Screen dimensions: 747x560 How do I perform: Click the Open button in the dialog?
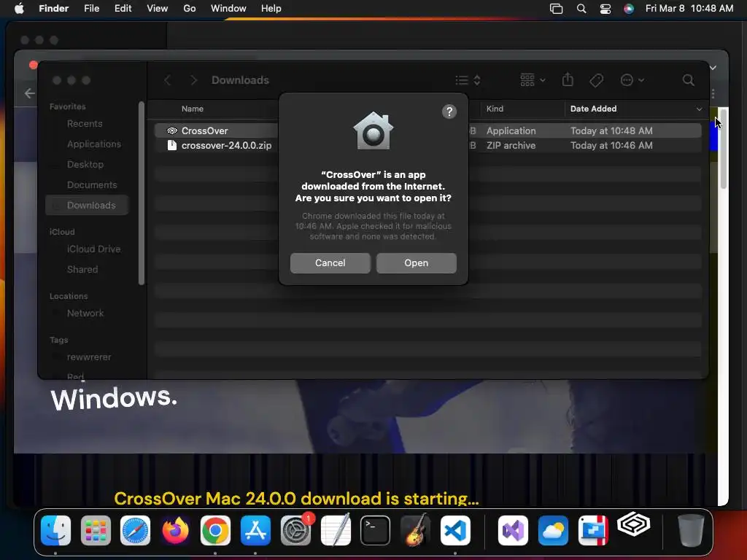tap(416, 262)
